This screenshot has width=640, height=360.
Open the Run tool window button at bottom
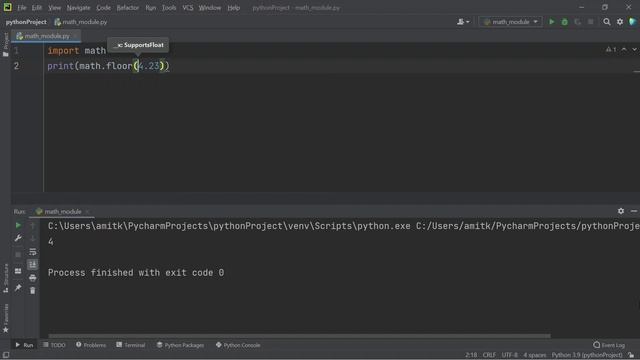(x=24, y=345)
